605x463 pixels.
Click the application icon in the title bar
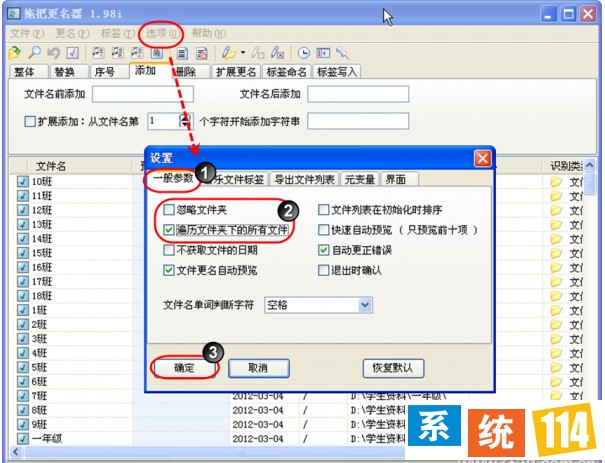click(x=14, y=14)
